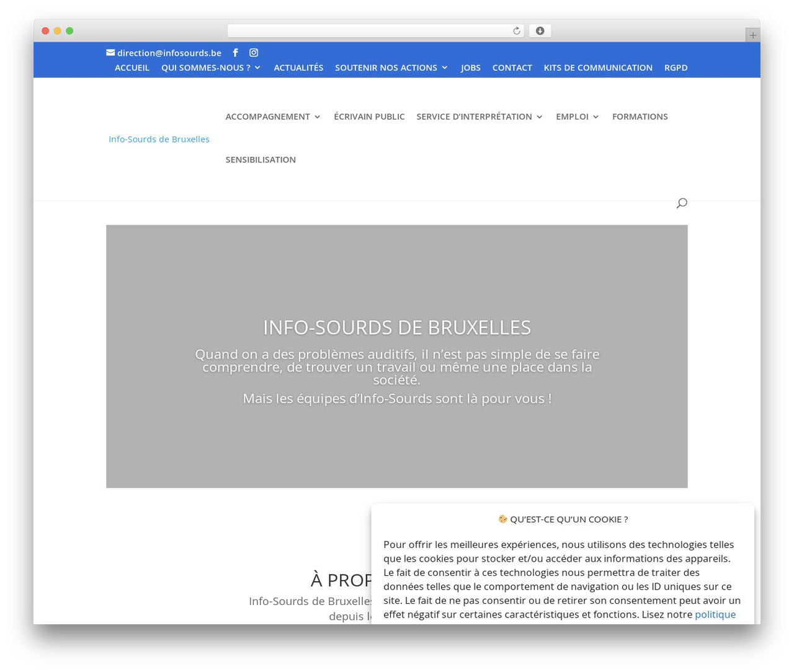
Task: Click the browser downloads icon
Action: [540, 31]
